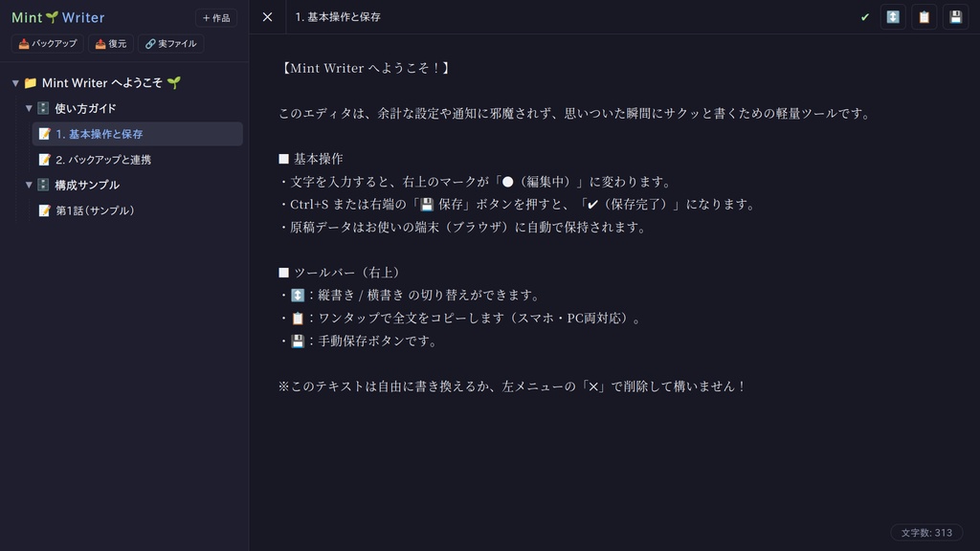Screen dimensions: 980x551
Task: Collapse the 構成サンプル section arrow
Action: [29, 185]
